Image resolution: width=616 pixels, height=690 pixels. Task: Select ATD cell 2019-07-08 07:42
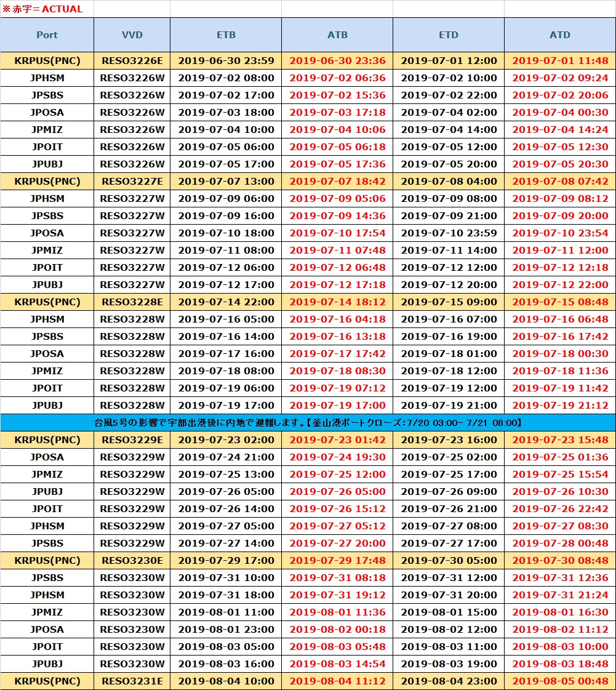pyautogui.click(x=559, y=182)
